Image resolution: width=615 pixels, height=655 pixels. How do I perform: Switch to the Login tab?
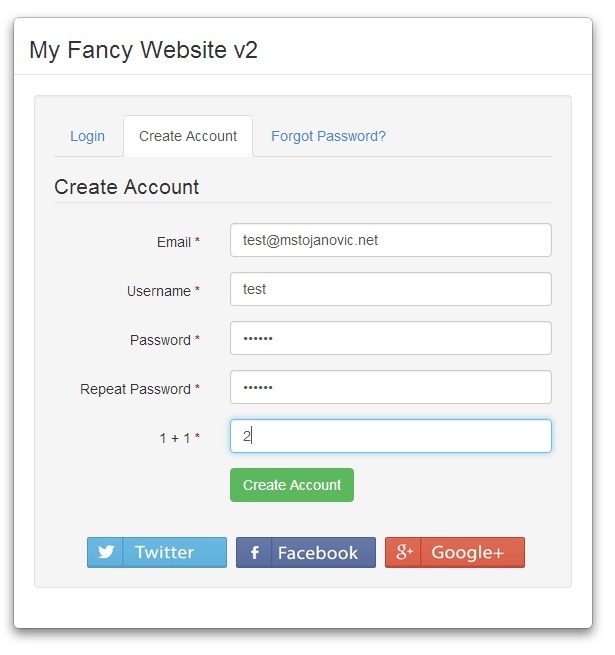pyautogui.click(x=87, y=136)
